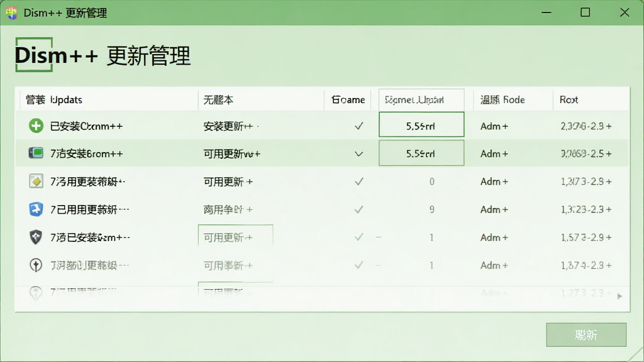644x362 pixels.
Task: Minimize the Dism++ window
Action: tap(547, 13)
